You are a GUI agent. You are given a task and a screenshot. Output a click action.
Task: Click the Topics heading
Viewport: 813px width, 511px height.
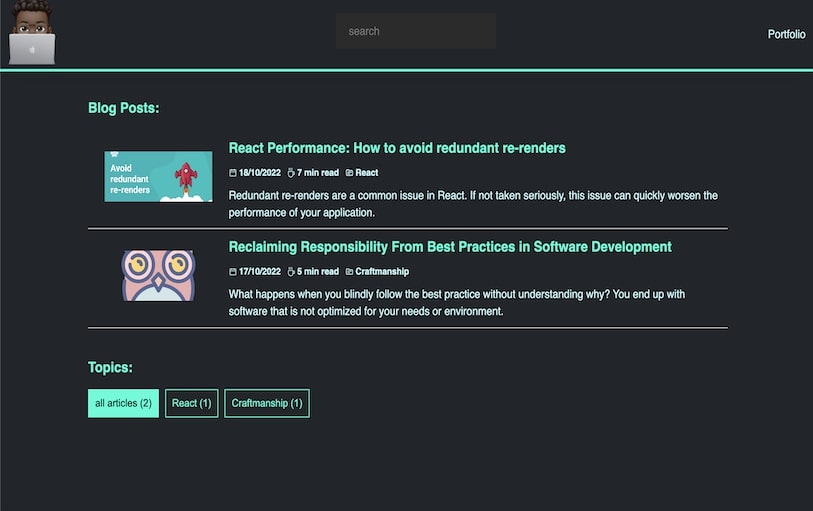[110, 367]
